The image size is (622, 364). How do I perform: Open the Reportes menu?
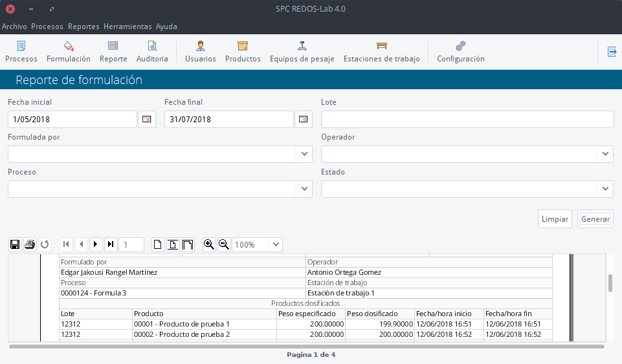[x=83, y=27]
